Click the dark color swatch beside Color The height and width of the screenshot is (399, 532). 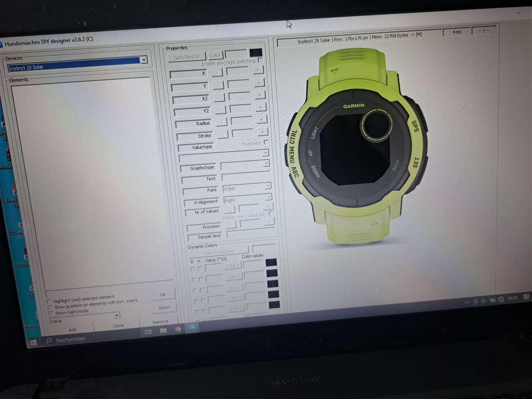click(255, 53)
